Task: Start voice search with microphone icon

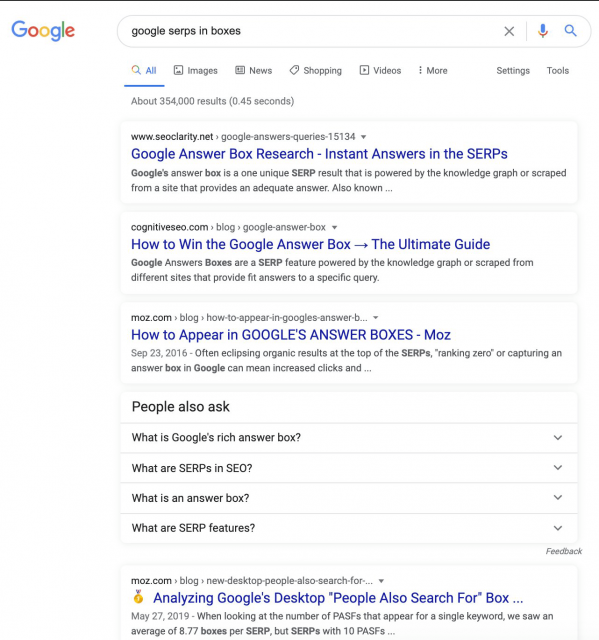Action: pyautogui.click(x=543, y=31)
